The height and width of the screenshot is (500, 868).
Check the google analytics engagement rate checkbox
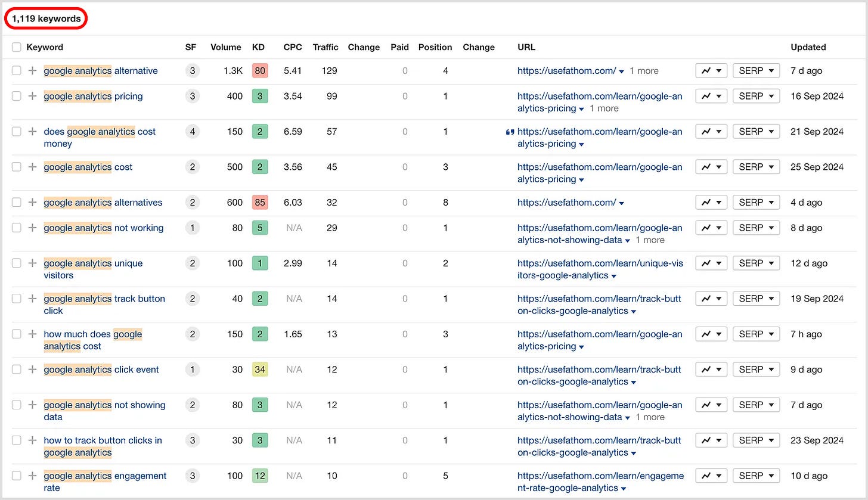tap(16, 476)
